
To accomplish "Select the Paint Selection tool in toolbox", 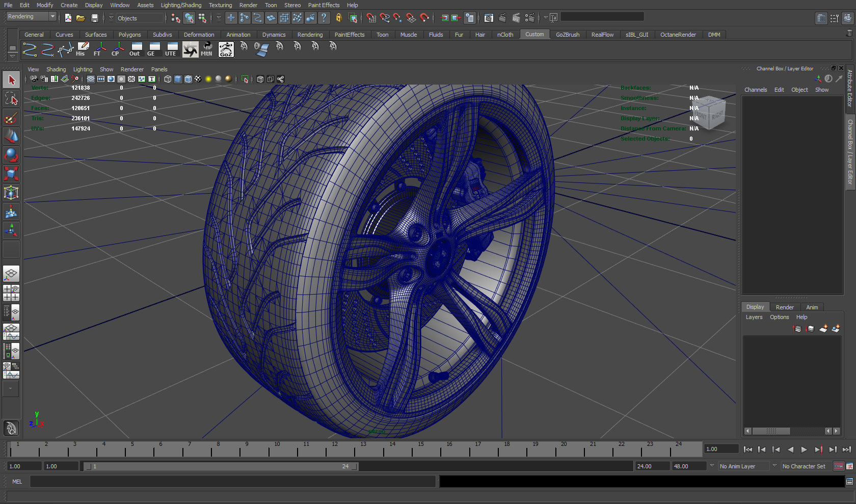I will (11, 118).
